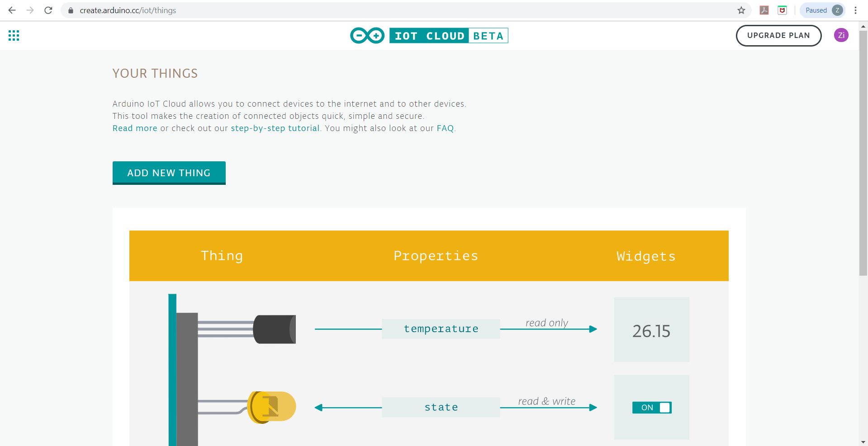This screenshot has height=446, width=868.
Task: Click the address bar URL
Action: (128, 10)
